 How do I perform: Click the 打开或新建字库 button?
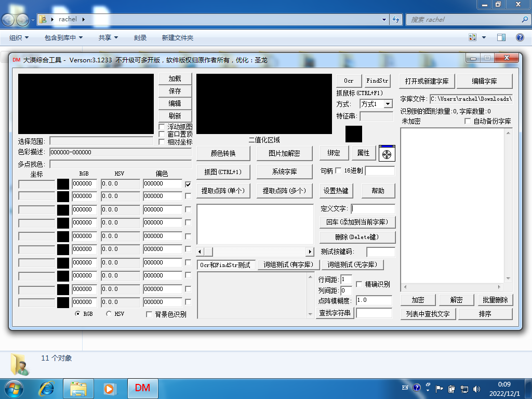pyautogui.click(x=427, y=81)
